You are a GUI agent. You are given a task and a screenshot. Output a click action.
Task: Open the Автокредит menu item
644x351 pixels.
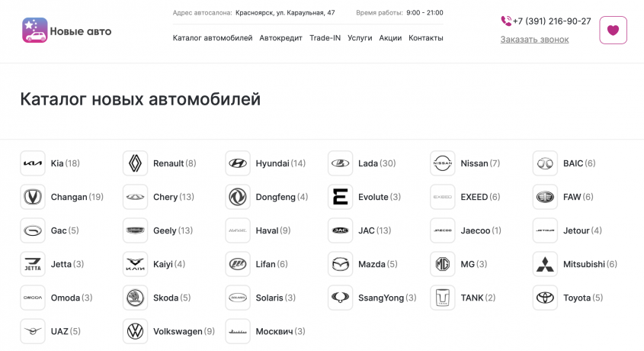[280, 38]
